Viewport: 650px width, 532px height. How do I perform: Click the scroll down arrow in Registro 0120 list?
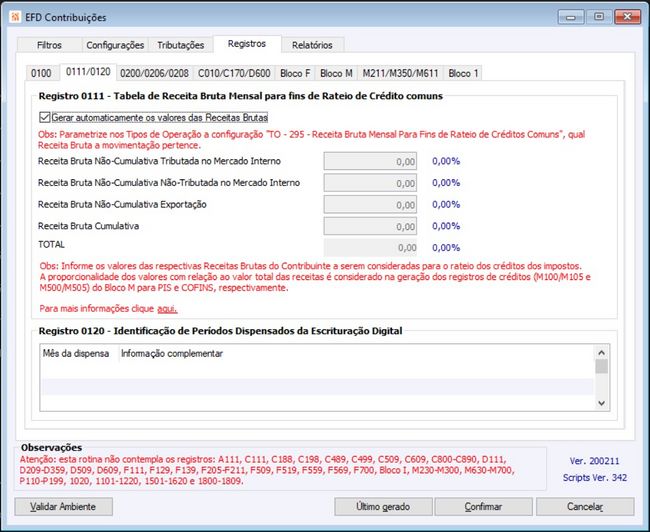601,403
